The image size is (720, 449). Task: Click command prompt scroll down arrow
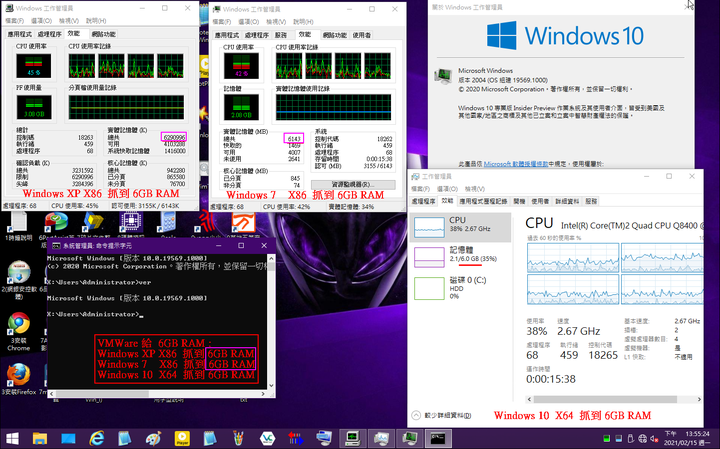coord(271,385)
